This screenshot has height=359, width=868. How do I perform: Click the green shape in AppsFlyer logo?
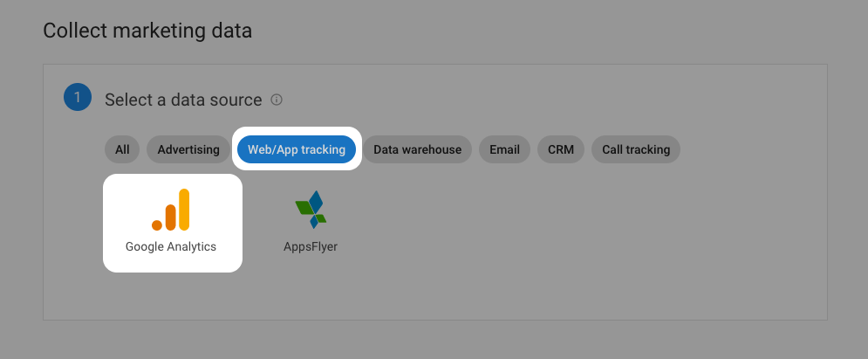click(x=304, y=208)
